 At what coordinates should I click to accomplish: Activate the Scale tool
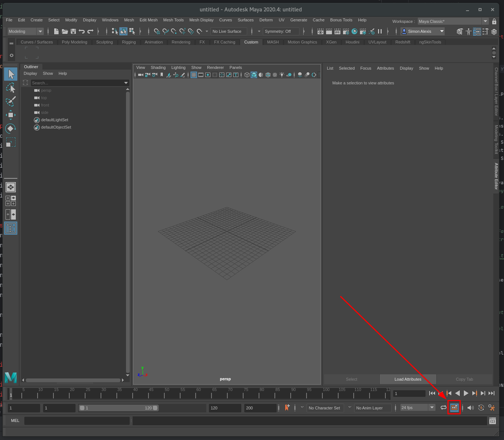tap(11, 142)
